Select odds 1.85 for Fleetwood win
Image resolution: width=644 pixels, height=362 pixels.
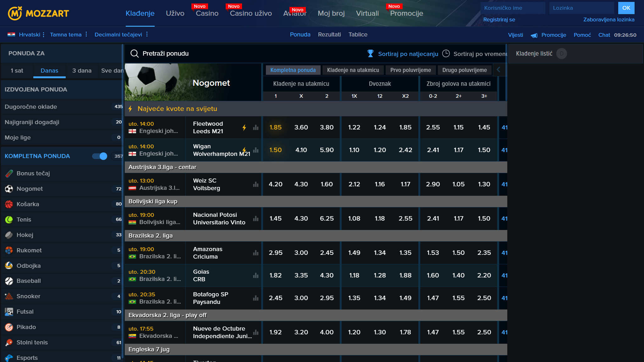(x=275, y=128)
